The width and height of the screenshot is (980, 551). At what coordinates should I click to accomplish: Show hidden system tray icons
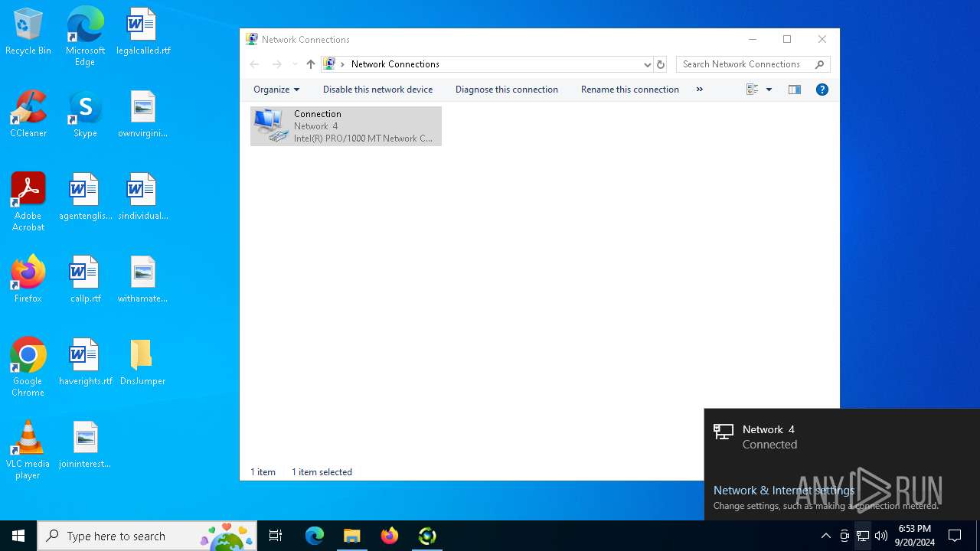click(x=825, y=536)
